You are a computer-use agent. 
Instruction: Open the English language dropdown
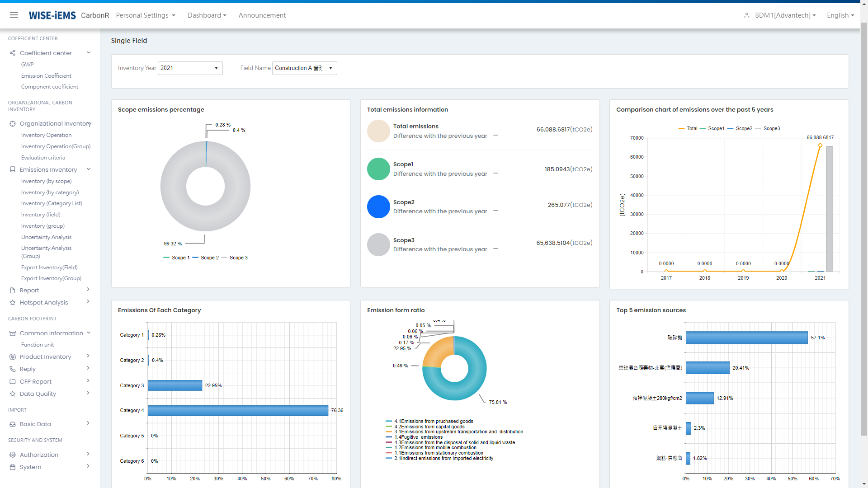(x=840, y=15)
